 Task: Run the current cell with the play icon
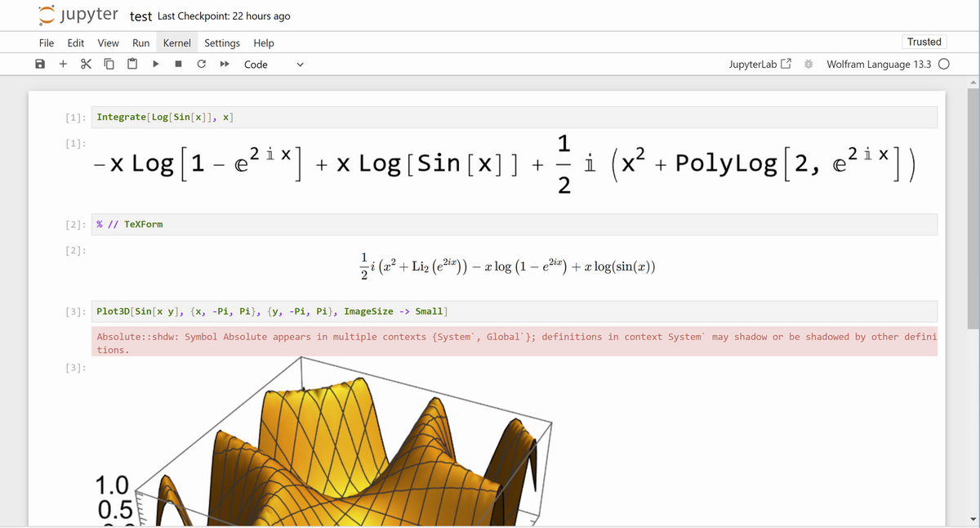(x=155, y=64)
